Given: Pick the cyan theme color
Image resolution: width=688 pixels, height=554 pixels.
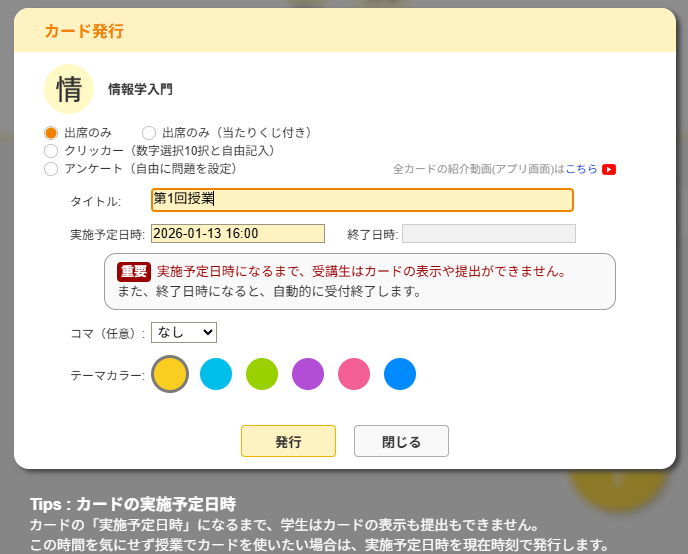Looking at the screenshot, I should [216, 374].
